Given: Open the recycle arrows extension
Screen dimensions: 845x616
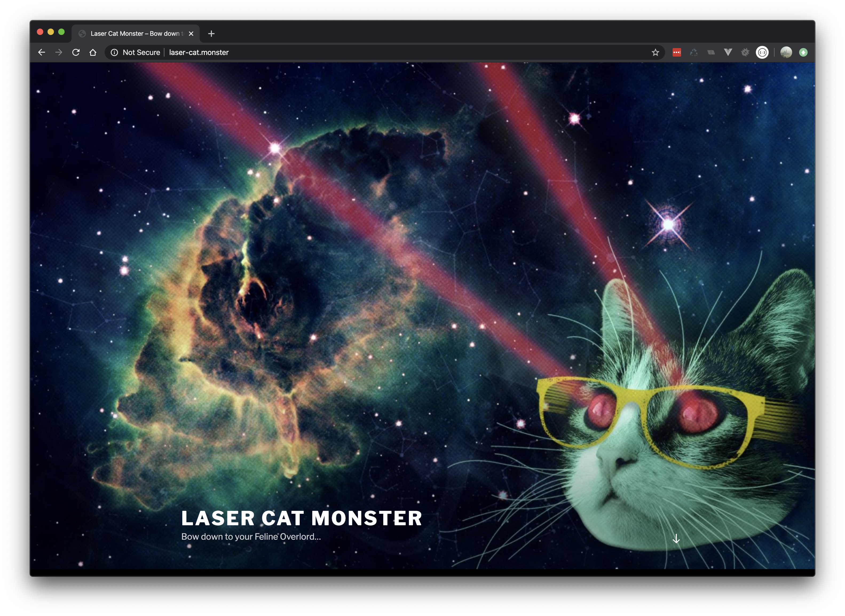Looking at the screenshot, I should click(x=694, y=53).
